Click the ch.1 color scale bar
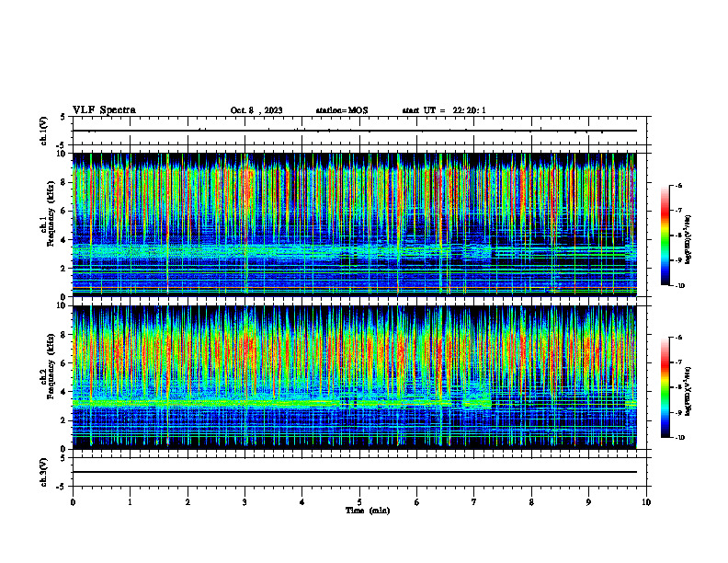This screenshot has width=728, height=563. (x=665, y=236)
